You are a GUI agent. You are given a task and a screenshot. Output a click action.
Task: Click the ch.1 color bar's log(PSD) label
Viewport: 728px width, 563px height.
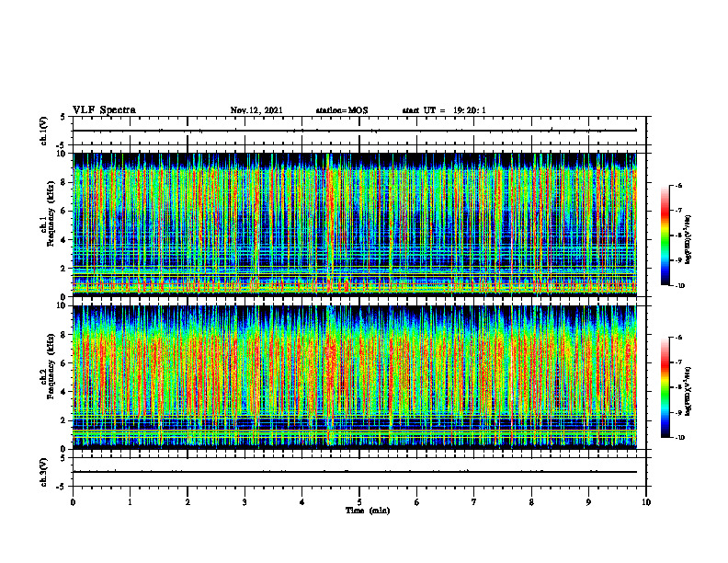click(688, 240)
